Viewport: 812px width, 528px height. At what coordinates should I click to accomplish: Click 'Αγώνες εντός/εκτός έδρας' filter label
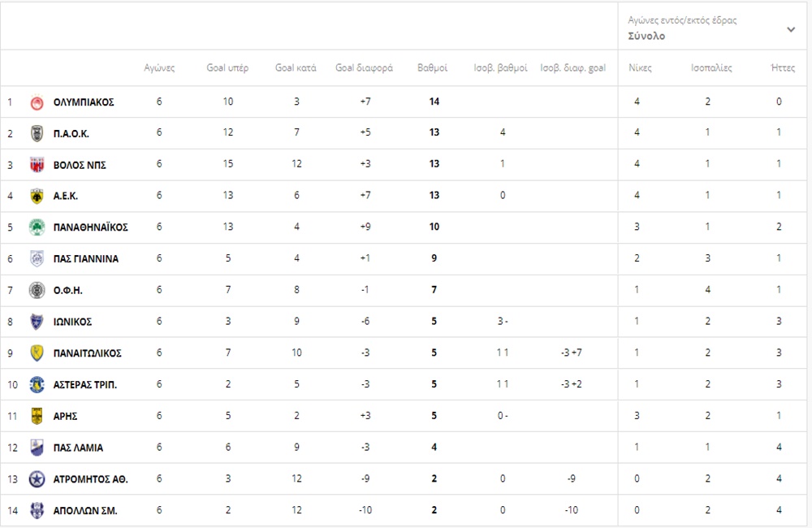682,21
